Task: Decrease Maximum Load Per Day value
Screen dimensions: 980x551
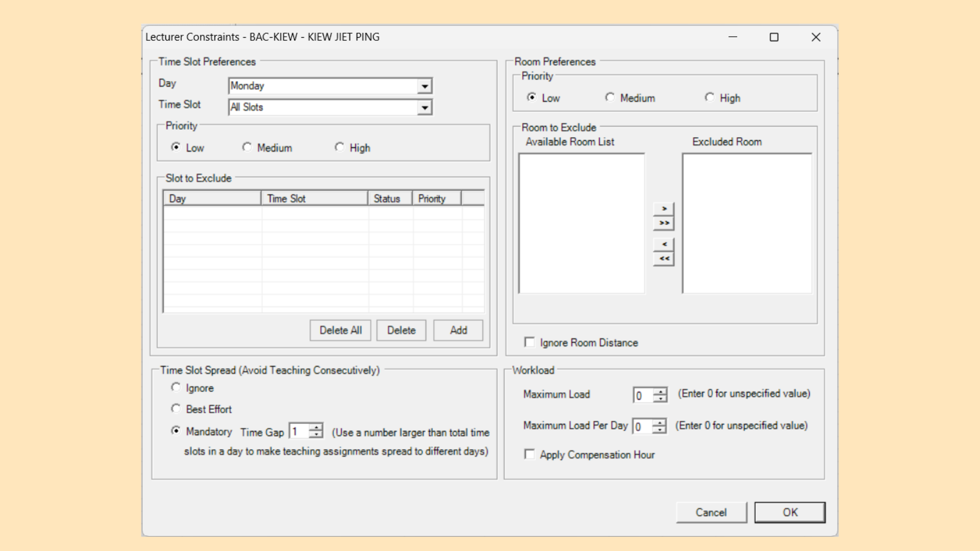Action: click(x=659, y=430)
